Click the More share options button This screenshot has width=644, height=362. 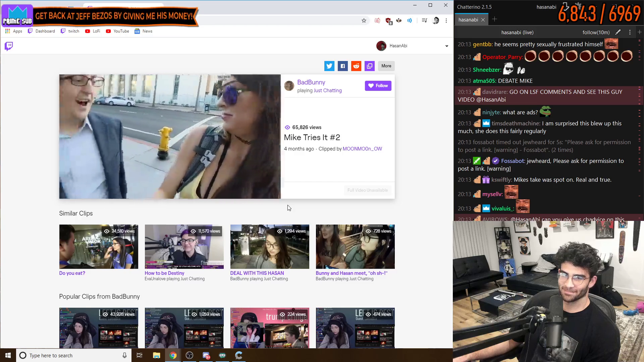(x=386, y=66)
